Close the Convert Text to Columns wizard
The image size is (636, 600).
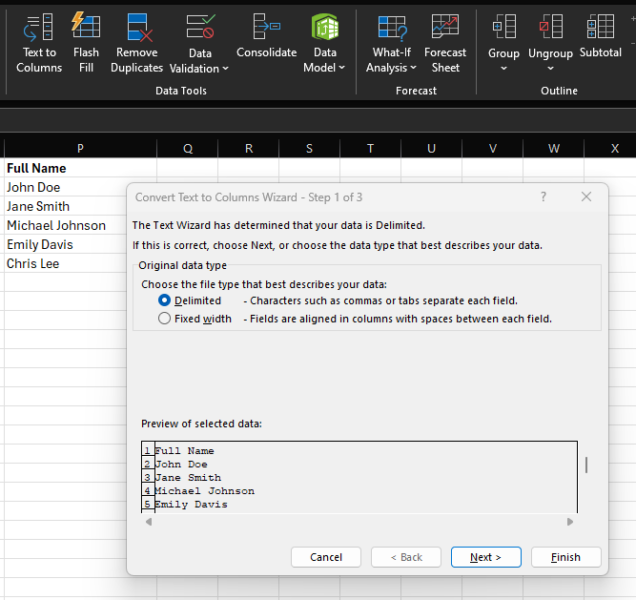pos(586,197)
